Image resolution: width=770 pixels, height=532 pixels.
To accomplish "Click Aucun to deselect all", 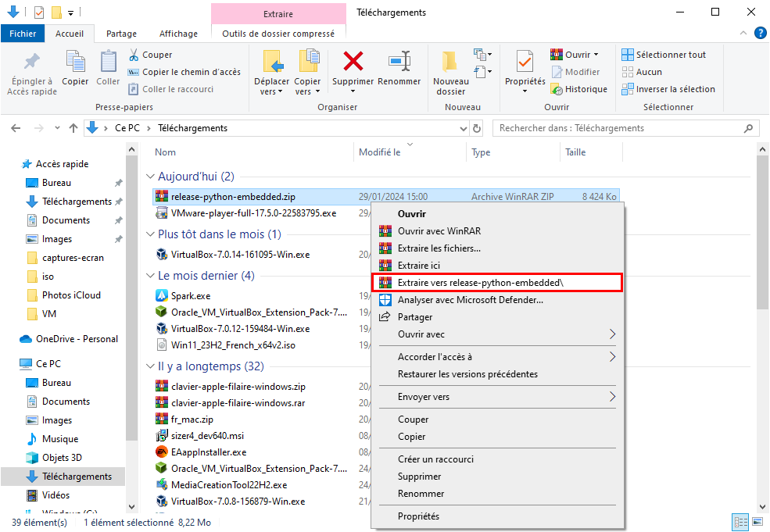I will (x=641, y=72).
